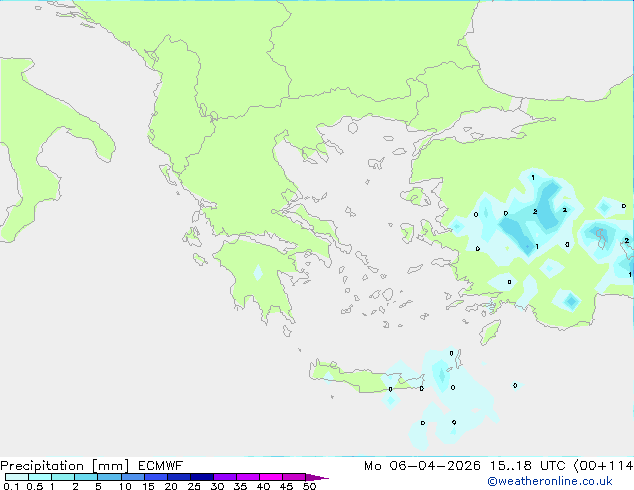Screen dimensions: 634x490
Task: Pick the 10–15 mm blue swatch
Action: click(133, 477)
